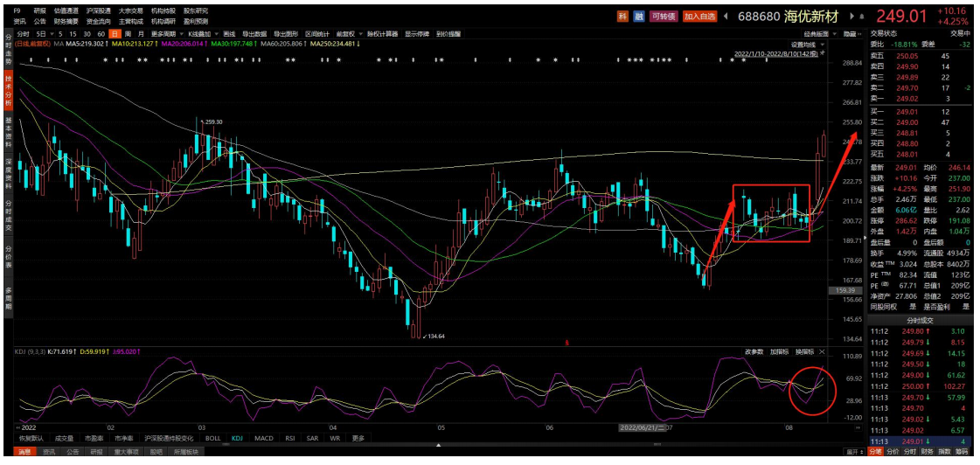Click the 加入自选 button
The image size is (980, 465).
(700, 16)
